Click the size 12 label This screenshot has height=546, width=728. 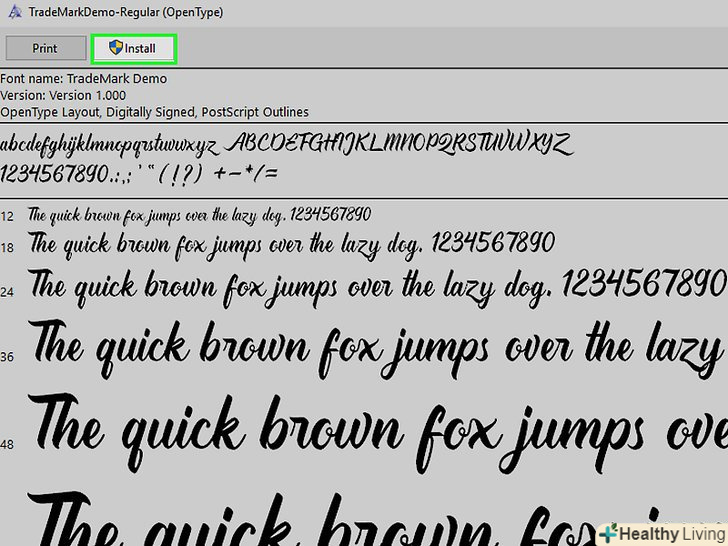8,216
